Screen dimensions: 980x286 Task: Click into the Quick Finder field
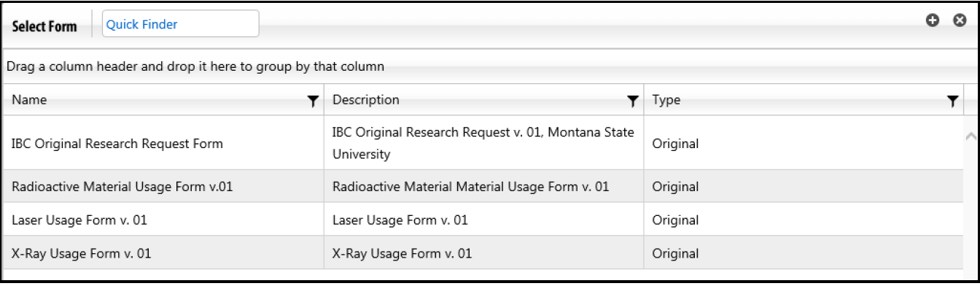[x=180, y=24]
